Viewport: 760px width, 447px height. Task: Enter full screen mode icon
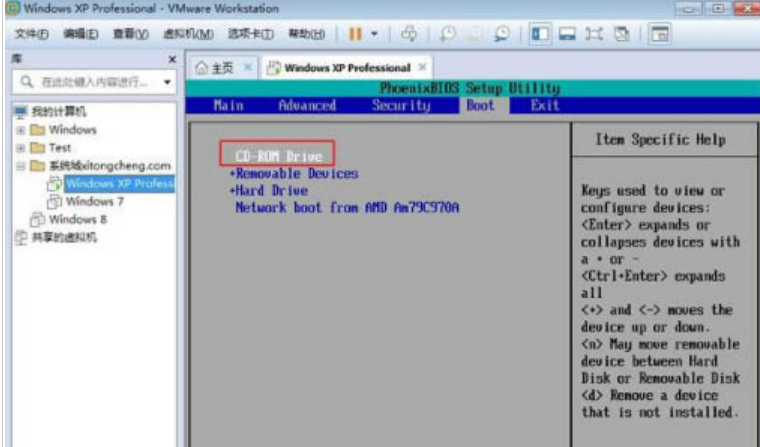[x=594, y=34]
